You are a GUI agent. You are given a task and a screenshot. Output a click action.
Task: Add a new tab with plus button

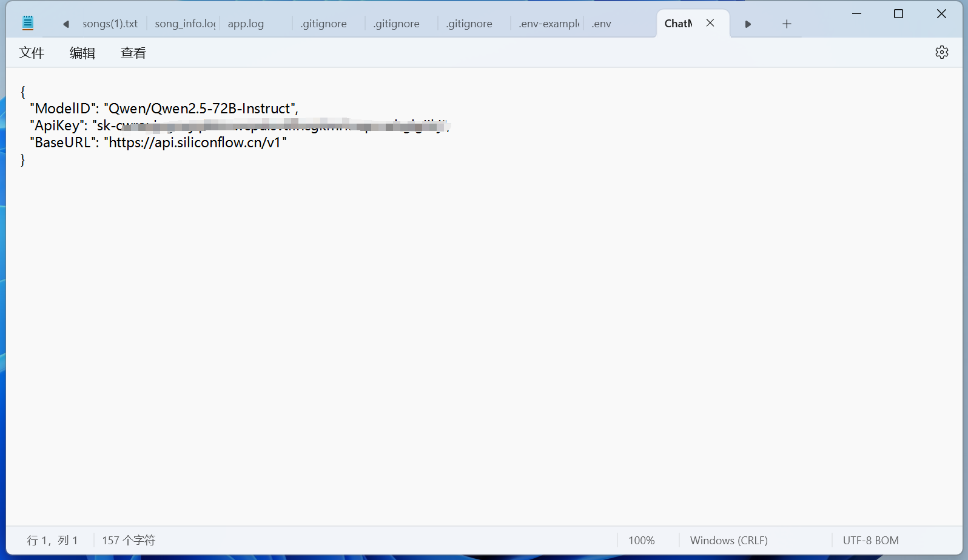point(787,24)
